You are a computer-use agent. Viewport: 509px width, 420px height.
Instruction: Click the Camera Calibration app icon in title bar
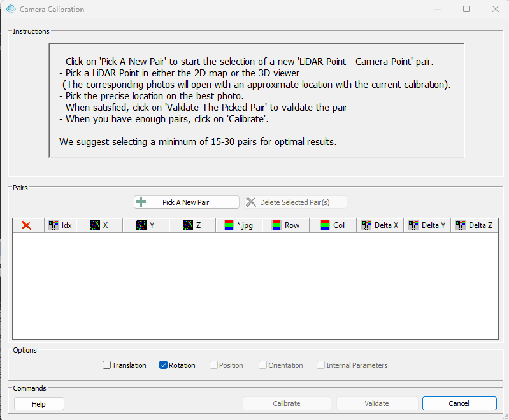point(11,9)
